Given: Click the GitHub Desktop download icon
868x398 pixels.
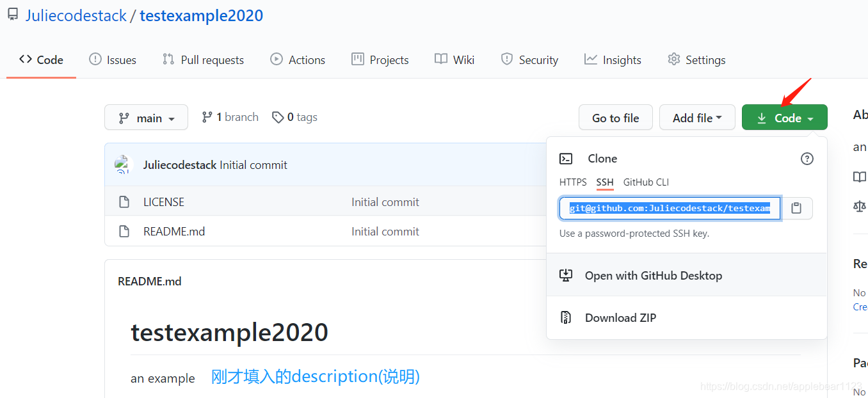Looking at the screenshot, I should (565, 275).
